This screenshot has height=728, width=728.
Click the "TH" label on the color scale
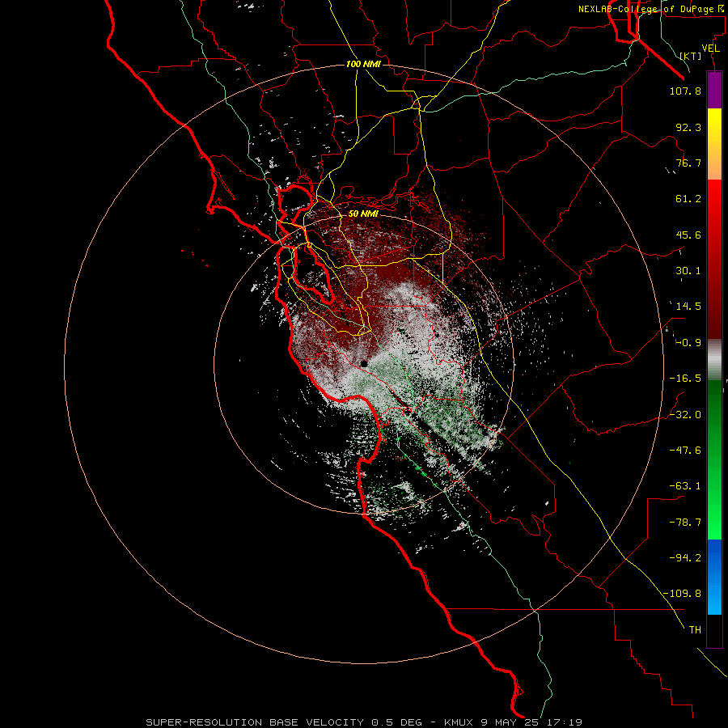695,630
